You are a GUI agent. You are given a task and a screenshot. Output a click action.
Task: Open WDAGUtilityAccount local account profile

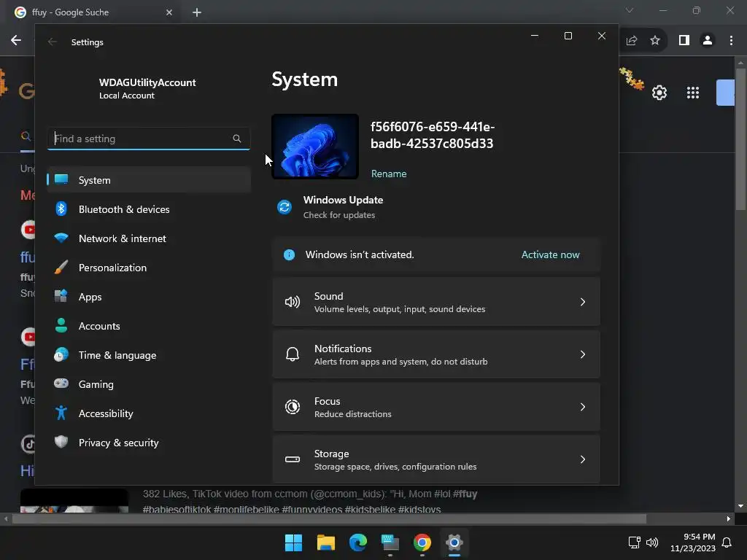pos(147,88)
